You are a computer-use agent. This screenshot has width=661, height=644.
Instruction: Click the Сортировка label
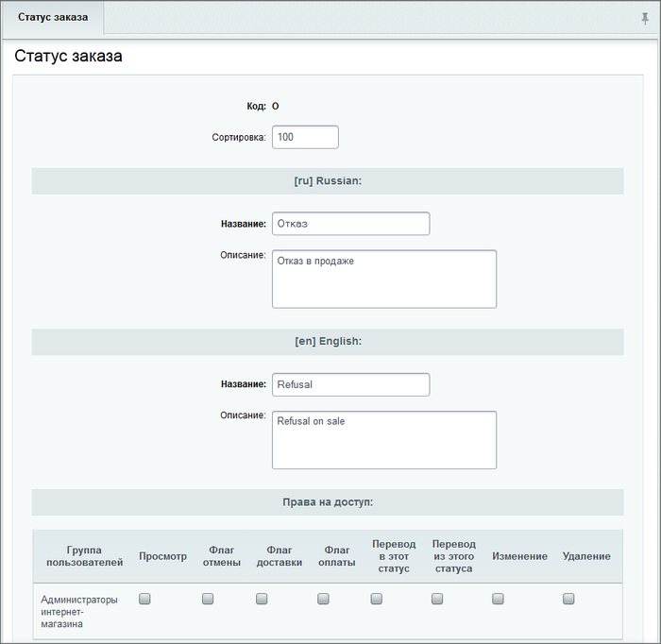pos(239,138)
